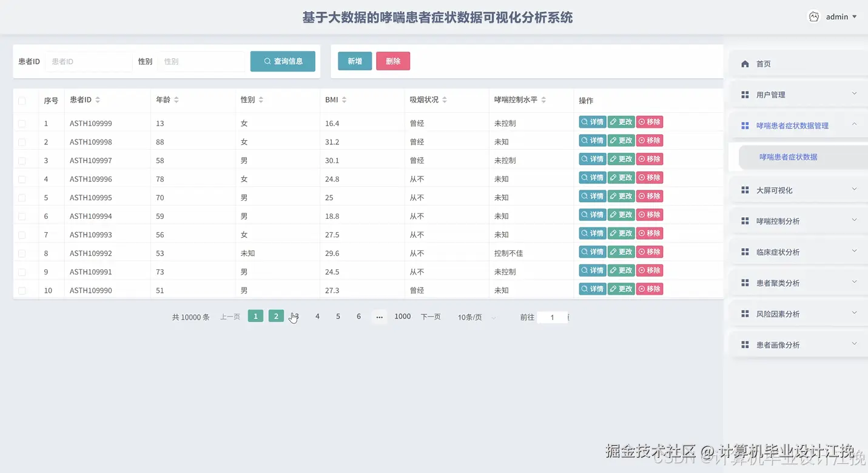This screenshot has width=868, height=473.
Task: Click the grid icon beside 风险因素分析
Action: (745, 313)
